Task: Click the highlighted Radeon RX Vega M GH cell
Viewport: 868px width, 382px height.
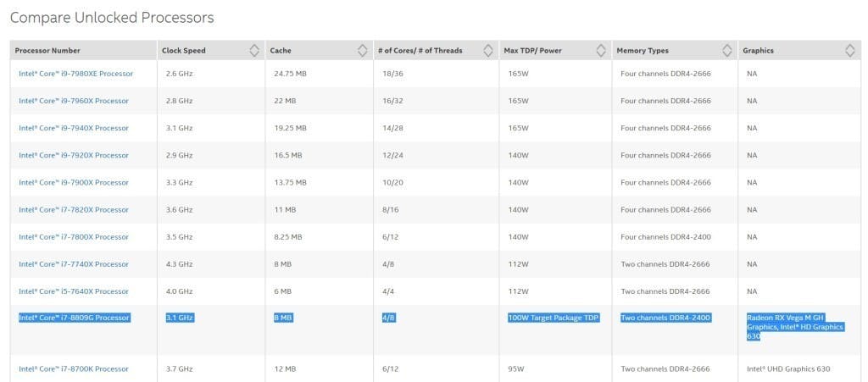Action: (x=795, y=327)
